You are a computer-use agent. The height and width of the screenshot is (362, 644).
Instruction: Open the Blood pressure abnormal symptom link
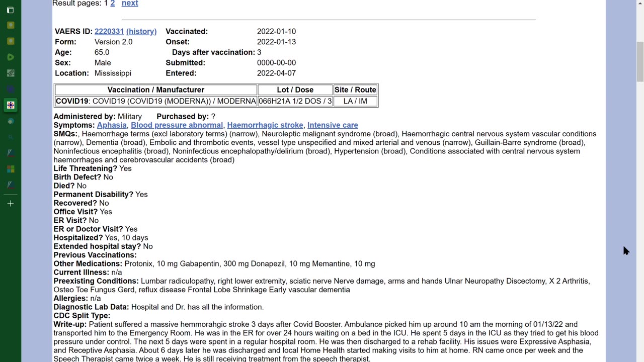[x=177, y=125]
